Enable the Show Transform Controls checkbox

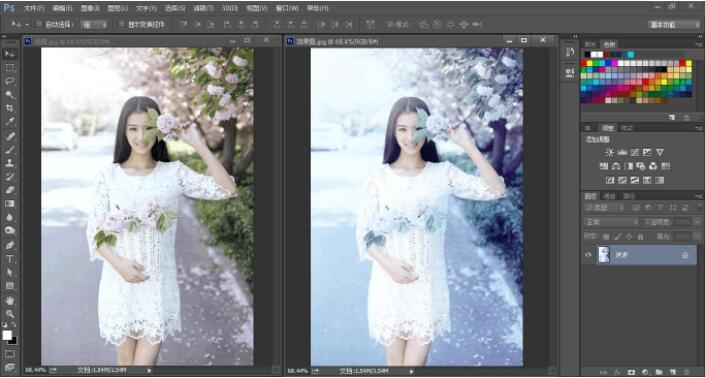click(121, 24)
